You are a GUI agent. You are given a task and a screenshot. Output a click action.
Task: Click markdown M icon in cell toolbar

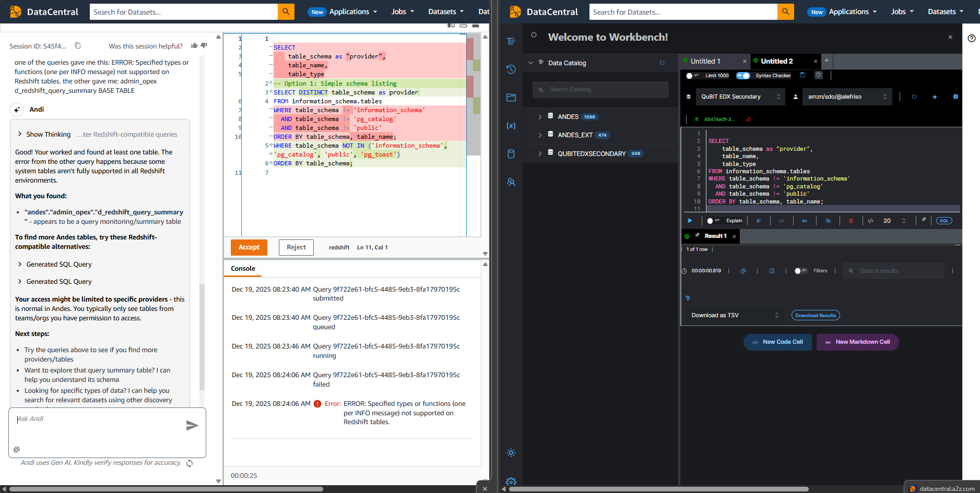[x=805, y=221]
